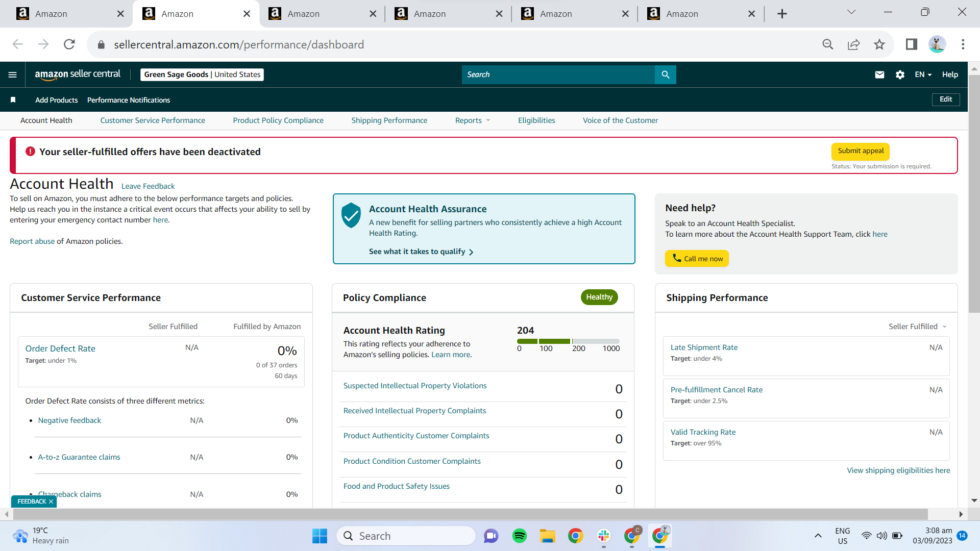This screenshot has height=551, width=980.
Task: Open the Windows Start menu
Action: point(320,536)
